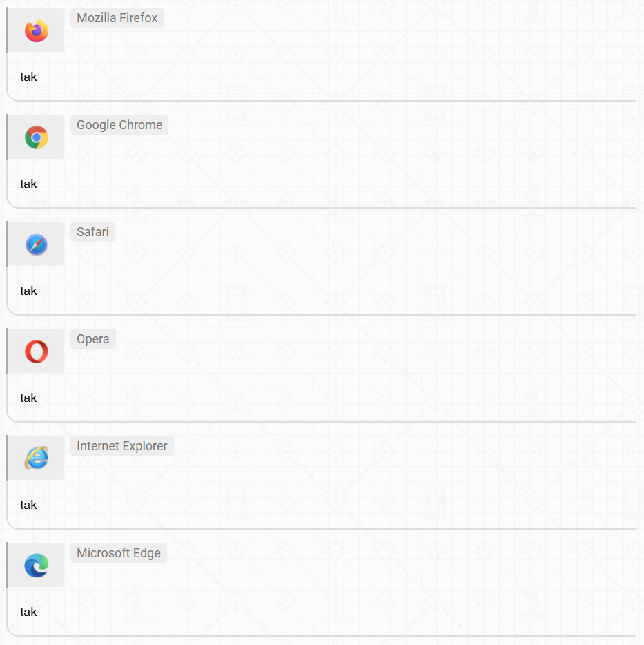
Task: Click 'tak' under Google Chrome
Action: [x=28, y=184]
